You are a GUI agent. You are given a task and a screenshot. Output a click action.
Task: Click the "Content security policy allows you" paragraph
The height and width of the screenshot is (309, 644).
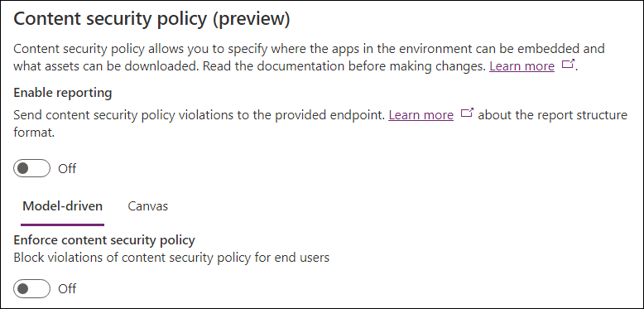pos(309,57)
